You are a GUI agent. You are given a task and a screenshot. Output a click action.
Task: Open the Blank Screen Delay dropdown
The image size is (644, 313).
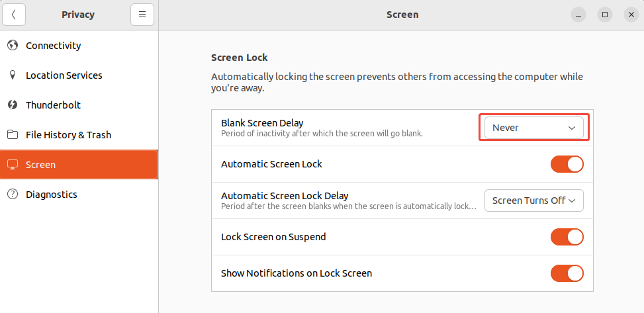click(x=533, y=128)
